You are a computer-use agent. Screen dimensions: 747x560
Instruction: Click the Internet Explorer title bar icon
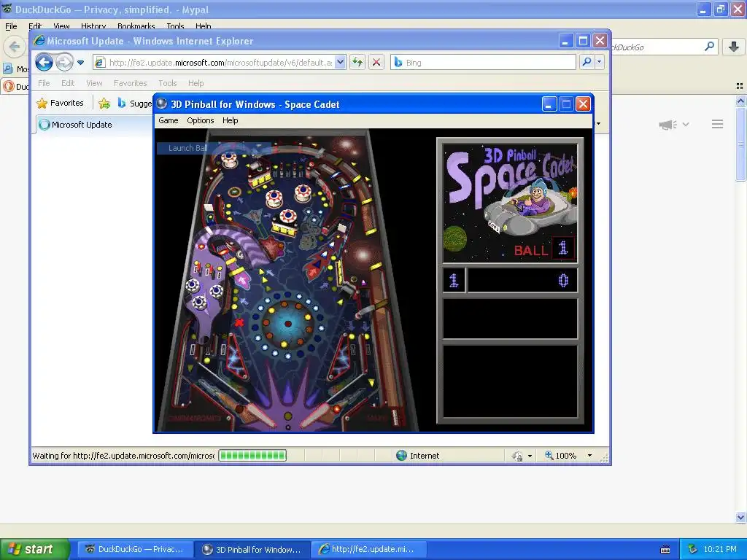[x=39, y=41]
